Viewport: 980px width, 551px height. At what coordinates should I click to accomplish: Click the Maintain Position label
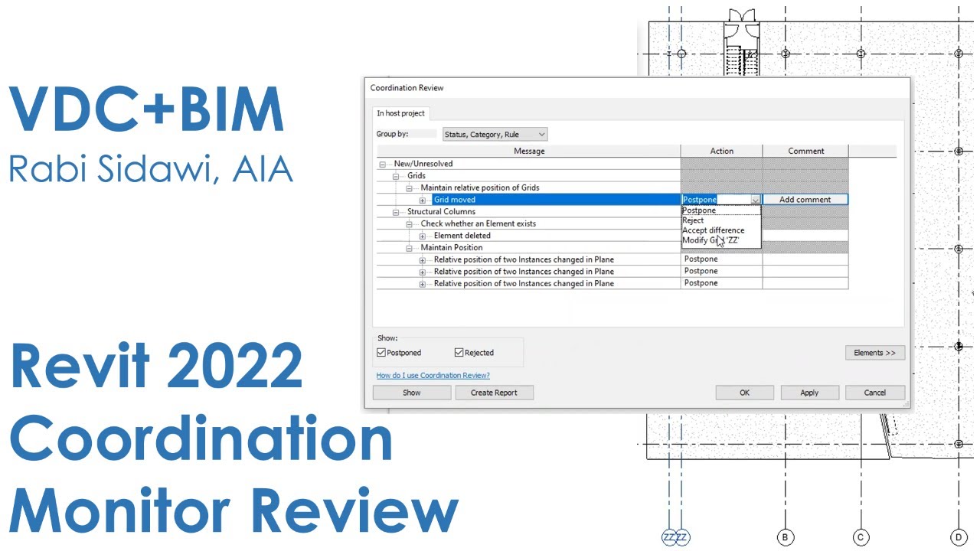coord(452,248)
